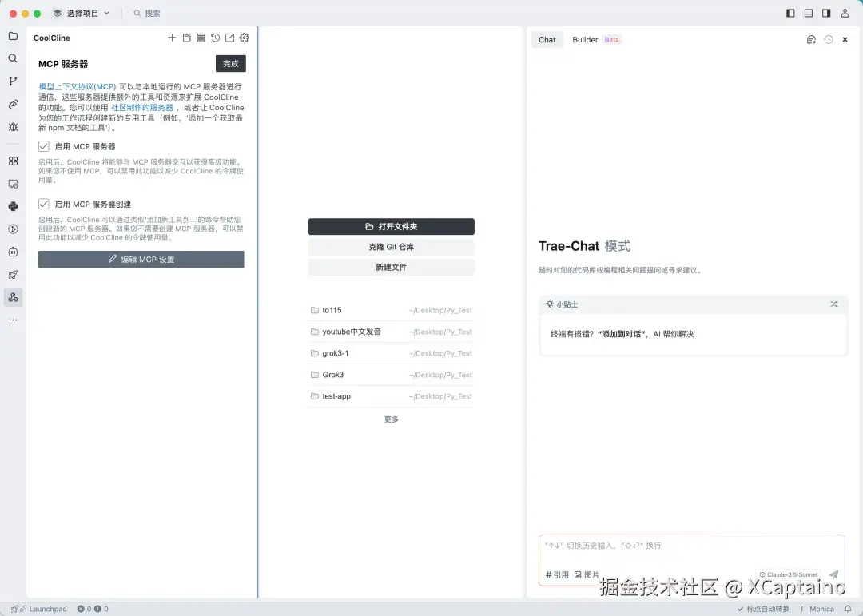
Task: Toggle 启用 MCP 服务器 checkbox
Action: point(43,146)
